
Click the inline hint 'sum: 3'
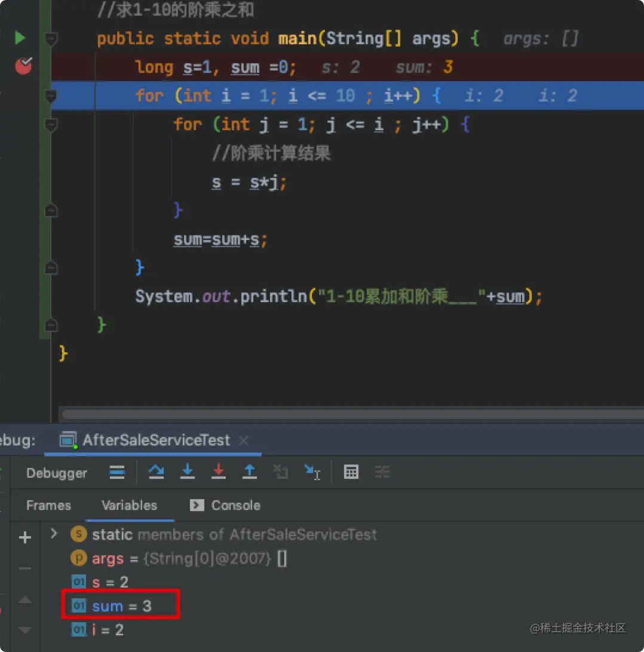pos(424,67)
